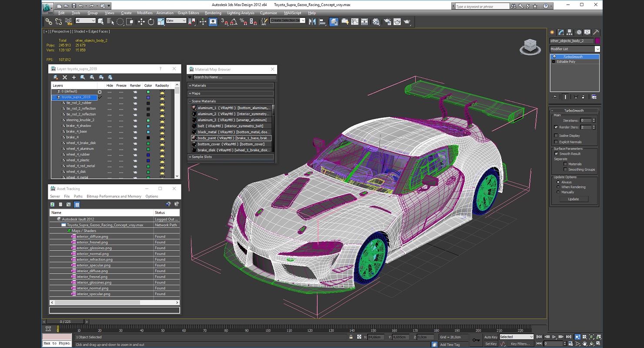The image size is (644, 348).
Task: Open the Material Editor icon
Action: pos(376,21)
